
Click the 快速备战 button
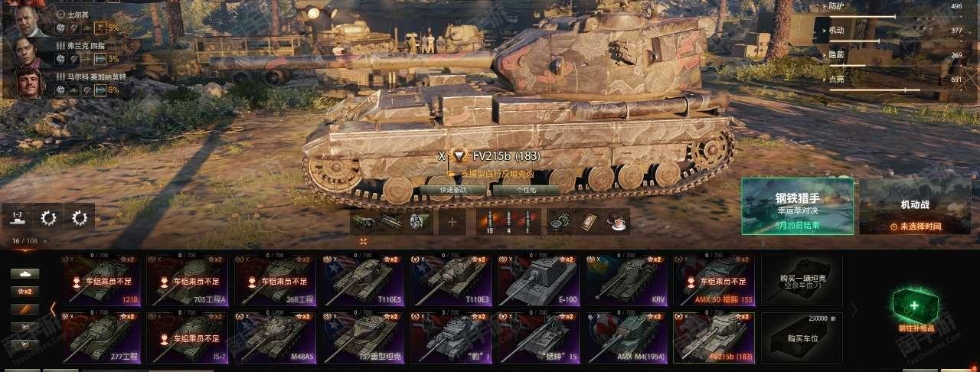[453, 189]
